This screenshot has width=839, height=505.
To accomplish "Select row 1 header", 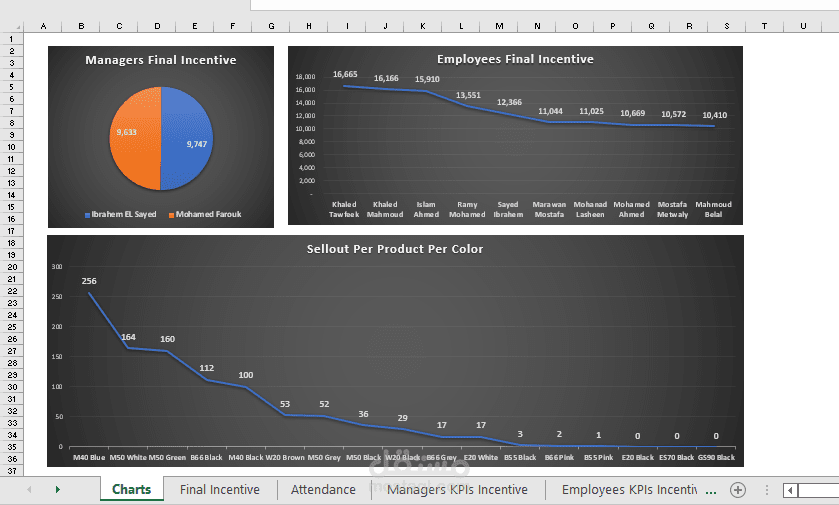I will coord(11,39).
